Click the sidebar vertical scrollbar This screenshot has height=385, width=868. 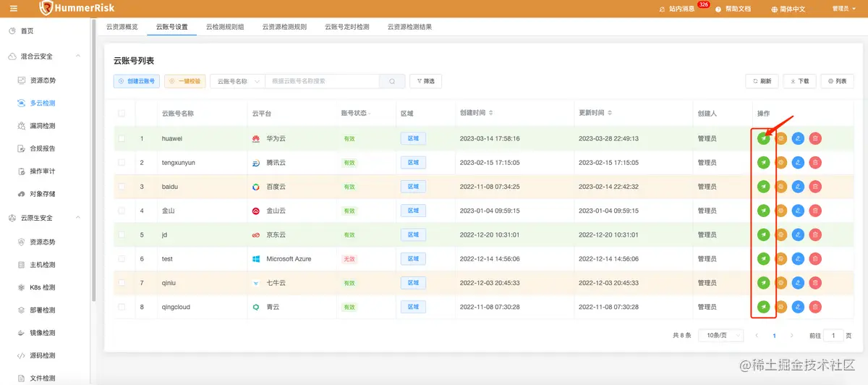click(x=94, y=161)
